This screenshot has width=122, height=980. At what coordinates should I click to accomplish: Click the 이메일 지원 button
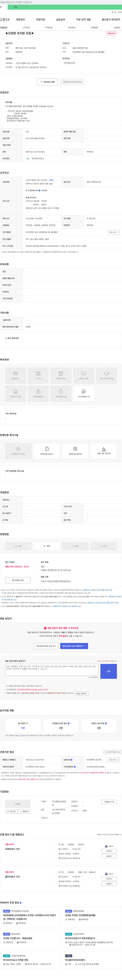click(18, 580)
